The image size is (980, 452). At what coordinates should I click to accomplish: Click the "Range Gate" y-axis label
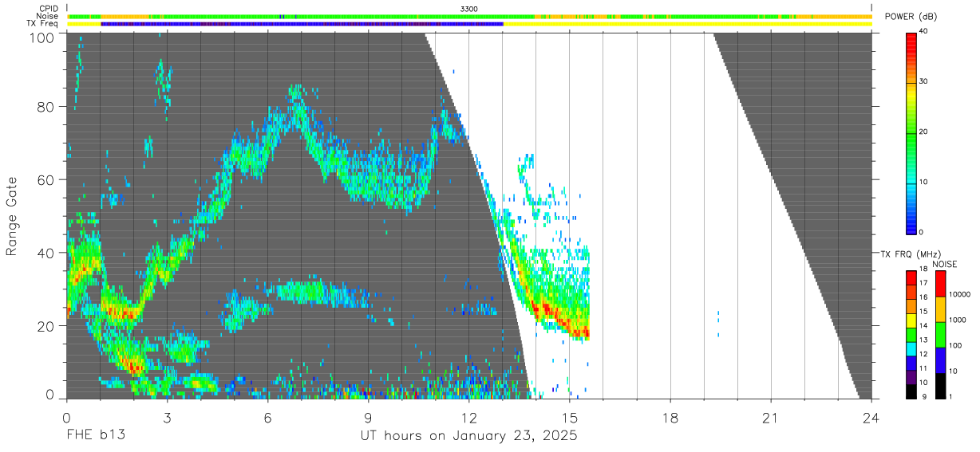point(12,218)
